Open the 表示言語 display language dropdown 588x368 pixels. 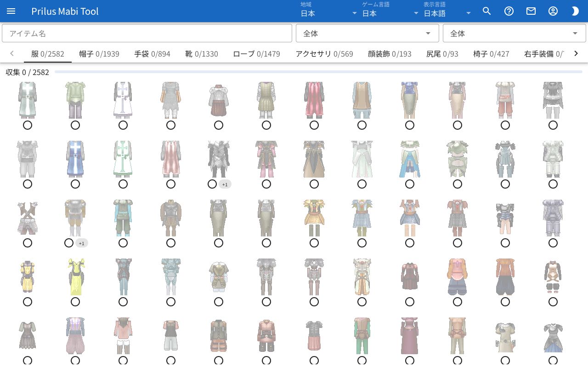[447, 11]
